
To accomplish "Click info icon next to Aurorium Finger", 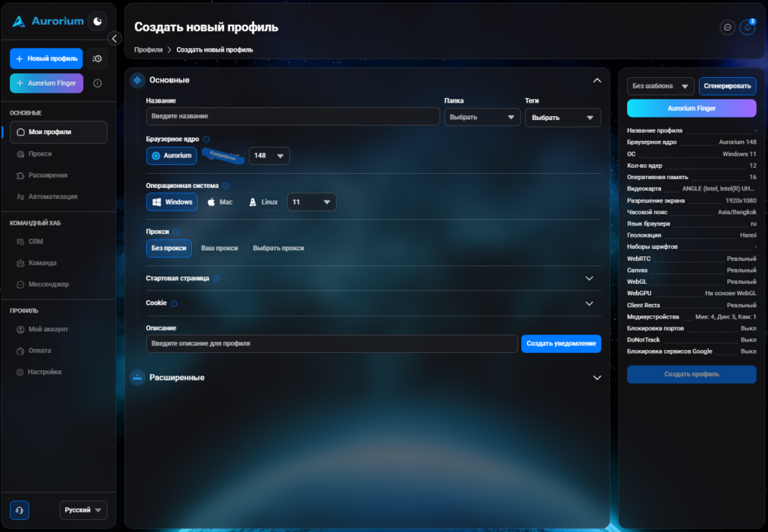I will (97, 83).
